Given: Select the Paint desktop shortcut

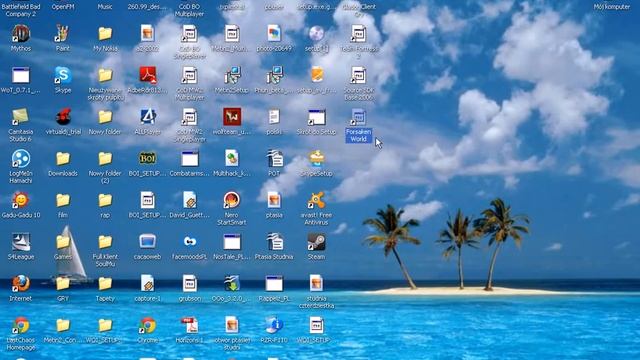Looking at the screenshot, I should click(62, 33).
